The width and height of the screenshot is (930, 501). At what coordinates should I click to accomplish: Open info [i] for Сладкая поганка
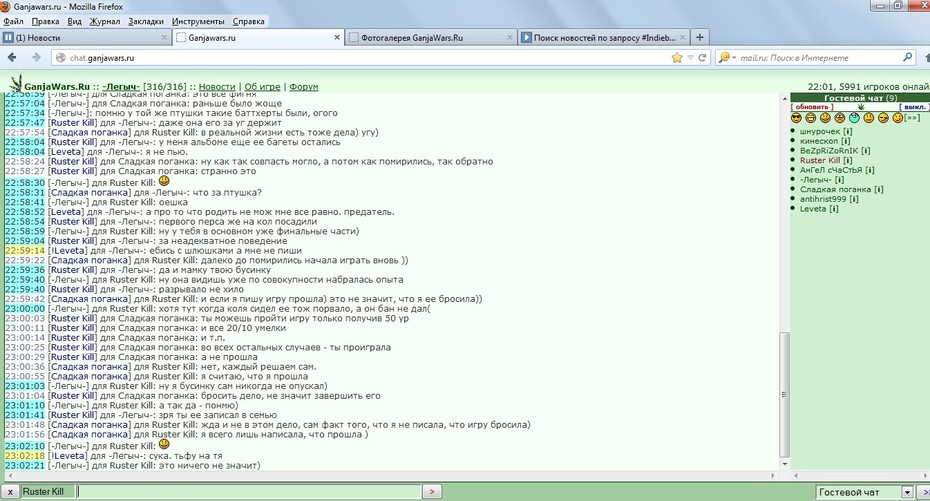point(878,189)
